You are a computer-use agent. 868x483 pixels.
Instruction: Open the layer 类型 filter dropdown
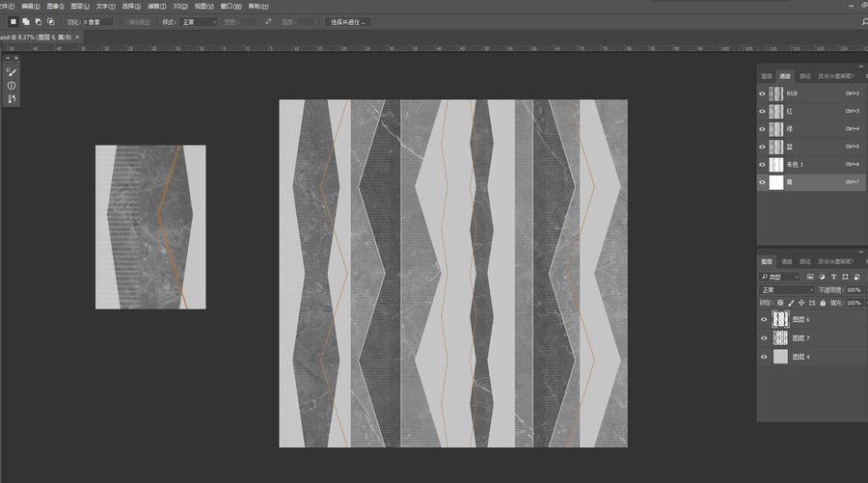point(780,277)
